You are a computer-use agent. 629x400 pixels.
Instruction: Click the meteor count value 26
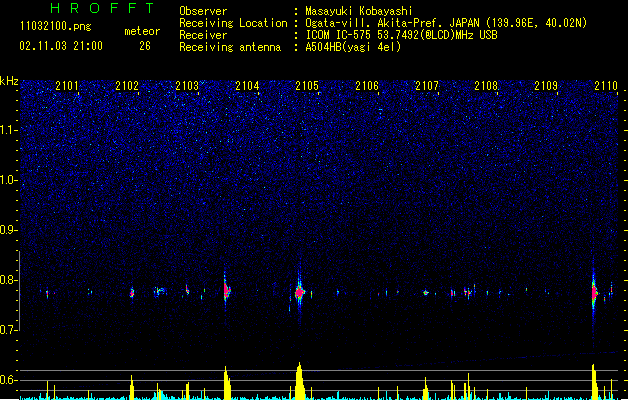click(x=145, y=46)
